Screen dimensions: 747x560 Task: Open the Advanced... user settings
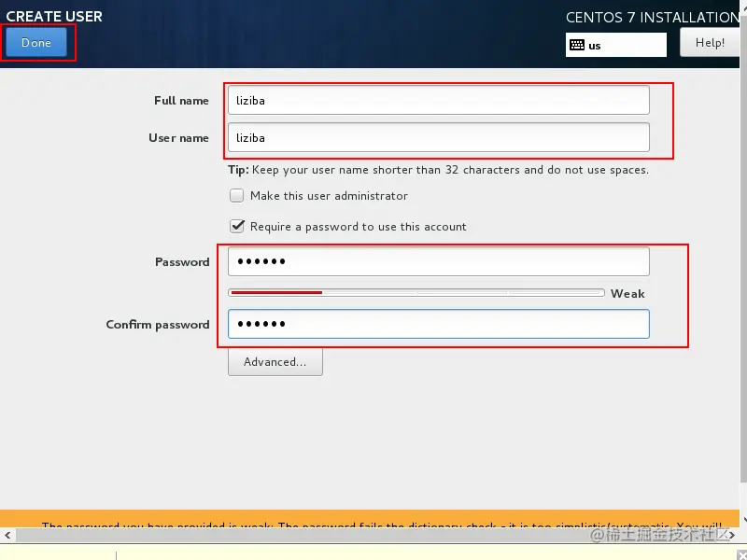[275, 362]
